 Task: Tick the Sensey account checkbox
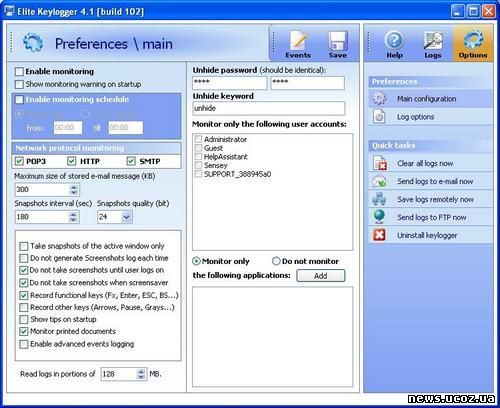pyautogui.click(x=198, y=165)
